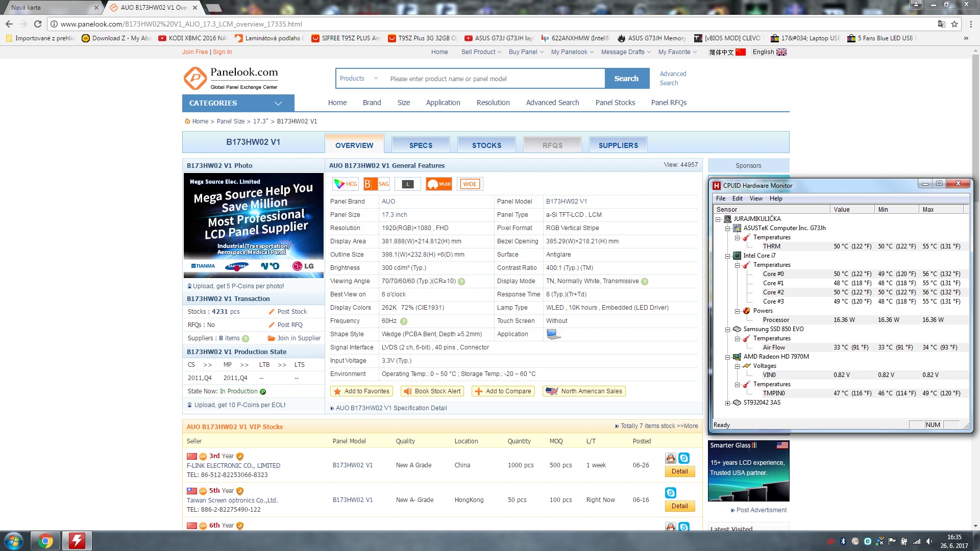Click the volume icon in system tray
The width and height of the screenshot is (980, 551).
(929, 541)
